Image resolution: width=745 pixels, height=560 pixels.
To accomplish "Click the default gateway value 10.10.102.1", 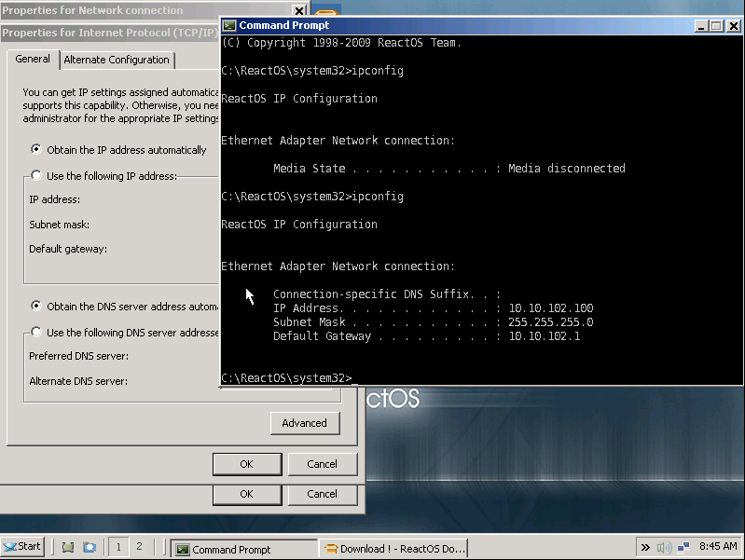I will (x=544, y=336).
